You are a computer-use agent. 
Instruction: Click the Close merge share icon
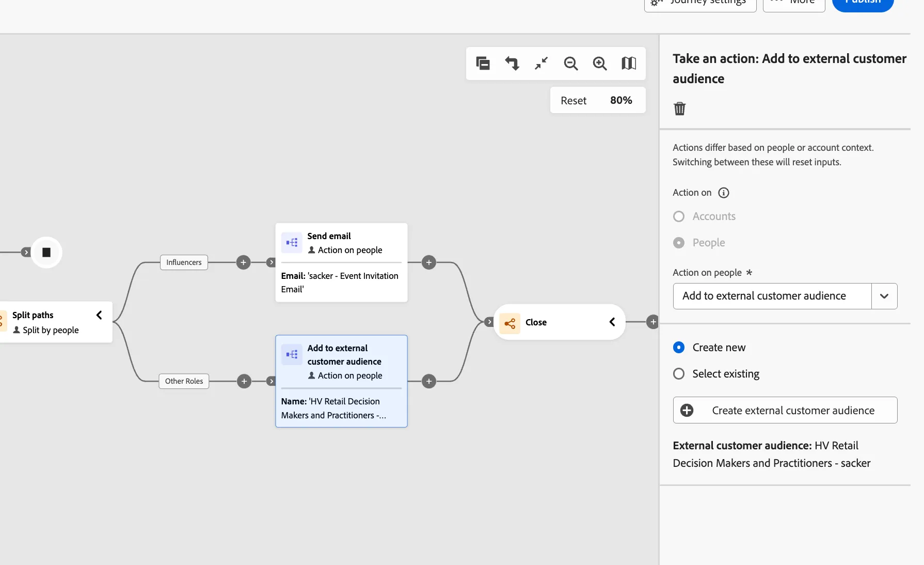(x=510, y=323)
